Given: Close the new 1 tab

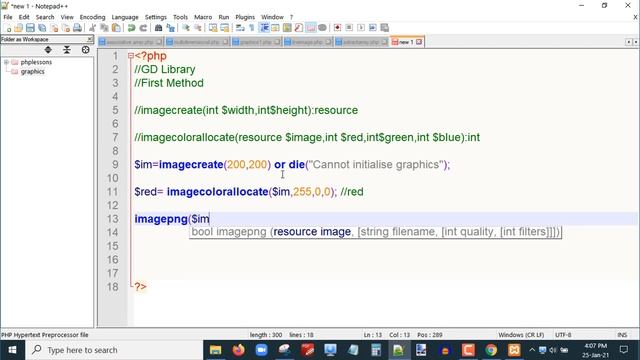Looking at the screenshot, I should (x=419, y=42).
